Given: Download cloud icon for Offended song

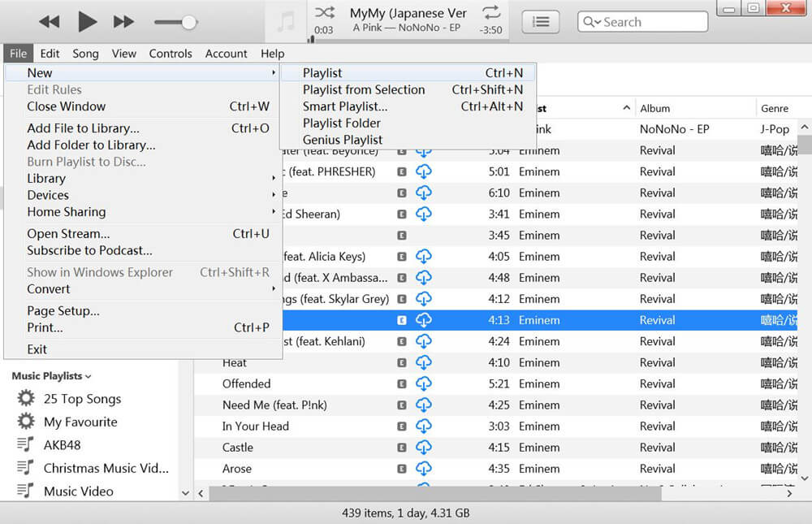Looking at the screenshot, I should 424,383.
